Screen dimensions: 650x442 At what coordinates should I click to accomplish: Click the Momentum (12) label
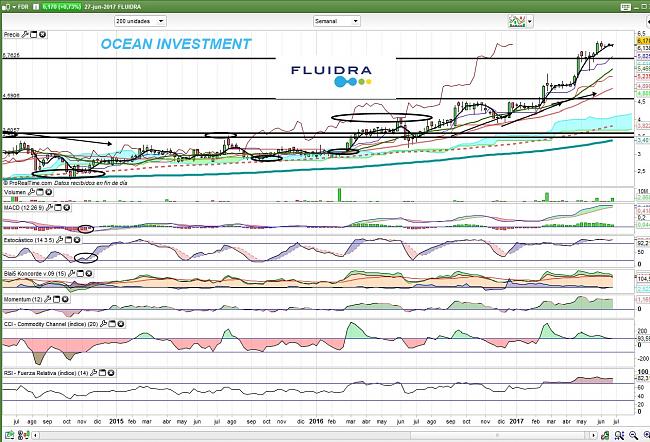tap(23, 299)
